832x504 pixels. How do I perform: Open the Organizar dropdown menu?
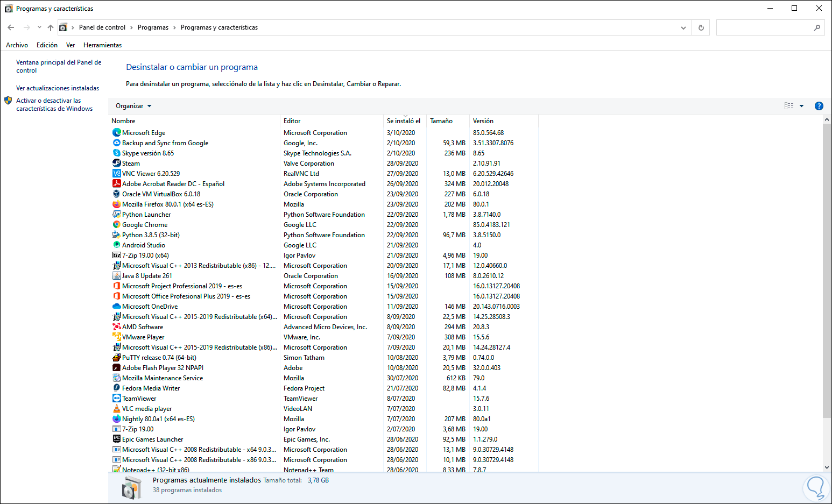[133, 106]
